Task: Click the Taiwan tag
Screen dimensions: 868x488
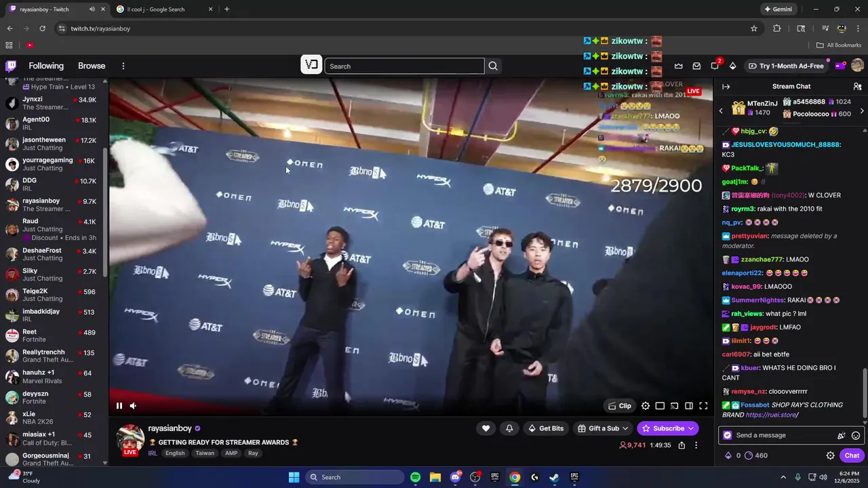Action: (x=205, y=453)
